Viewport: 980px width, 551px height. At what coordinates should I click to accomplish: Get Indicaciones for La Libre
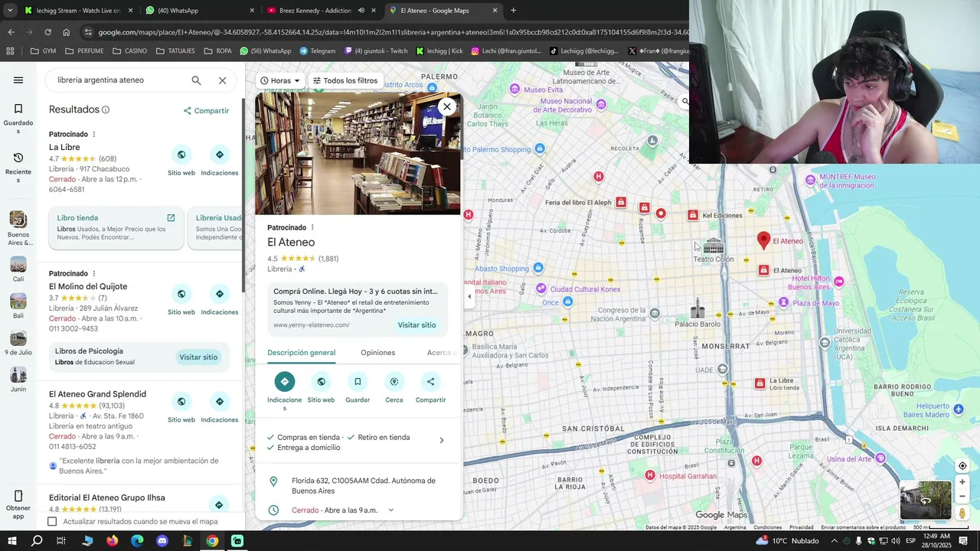pos(220,155)
